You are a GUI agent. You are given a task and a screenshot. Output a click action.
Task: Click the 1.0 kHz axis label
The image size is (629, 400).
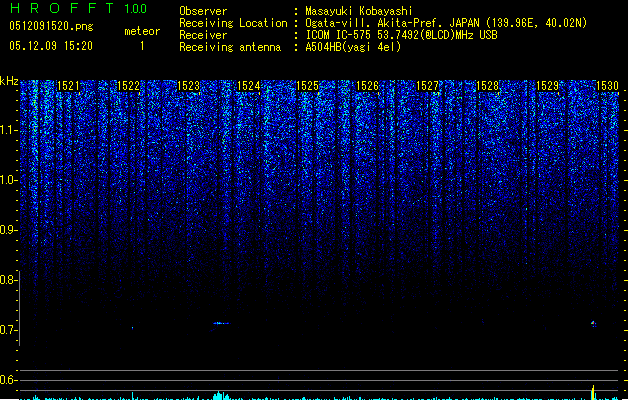tap(8, 180)
